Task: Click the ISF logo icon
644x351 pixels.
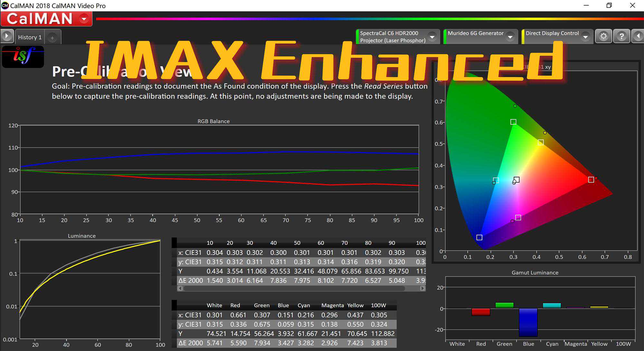Action: (x=23, y=57)
